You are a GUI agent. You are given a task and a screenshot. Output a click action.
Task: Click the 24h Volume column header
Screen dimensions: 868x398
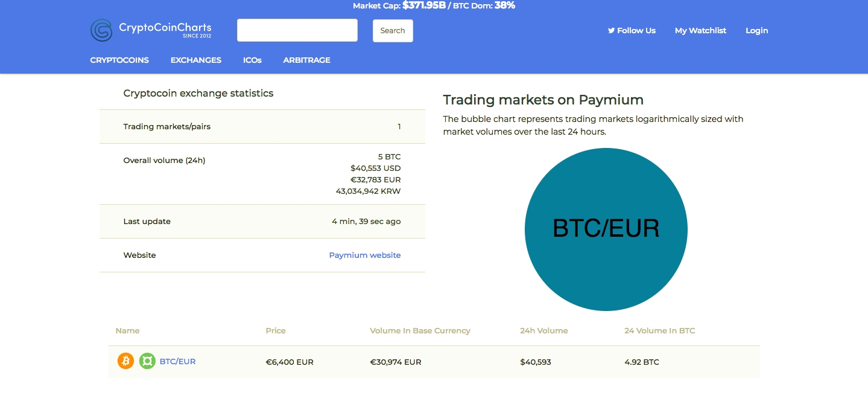[544, 330]
